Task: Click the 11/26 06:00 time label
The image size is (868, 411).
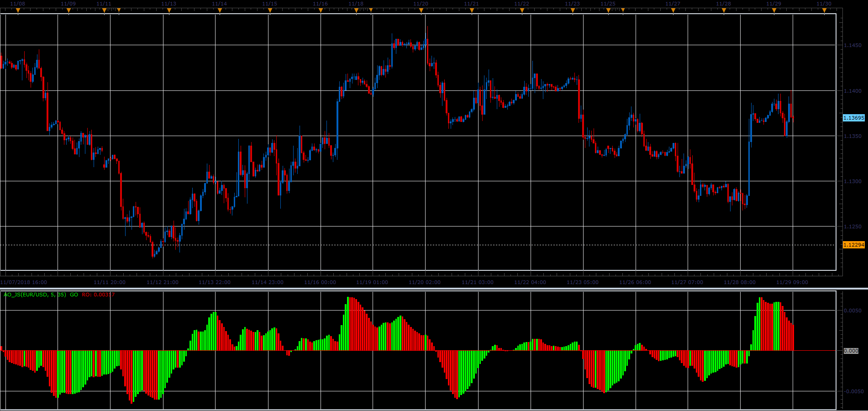Action: pos(635,282)
